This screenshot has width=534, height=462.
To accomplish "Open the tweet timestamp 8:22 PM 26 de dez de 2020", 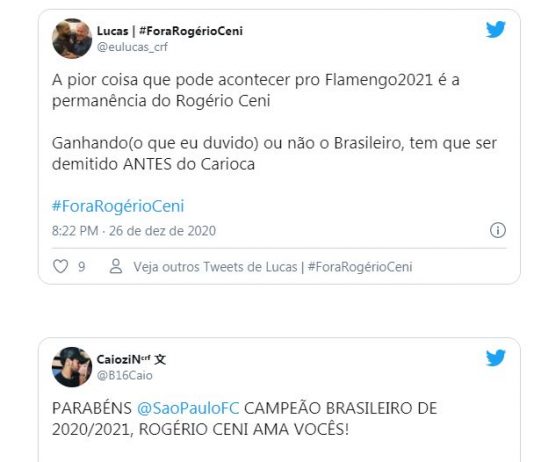I will (x=134, y=231).
